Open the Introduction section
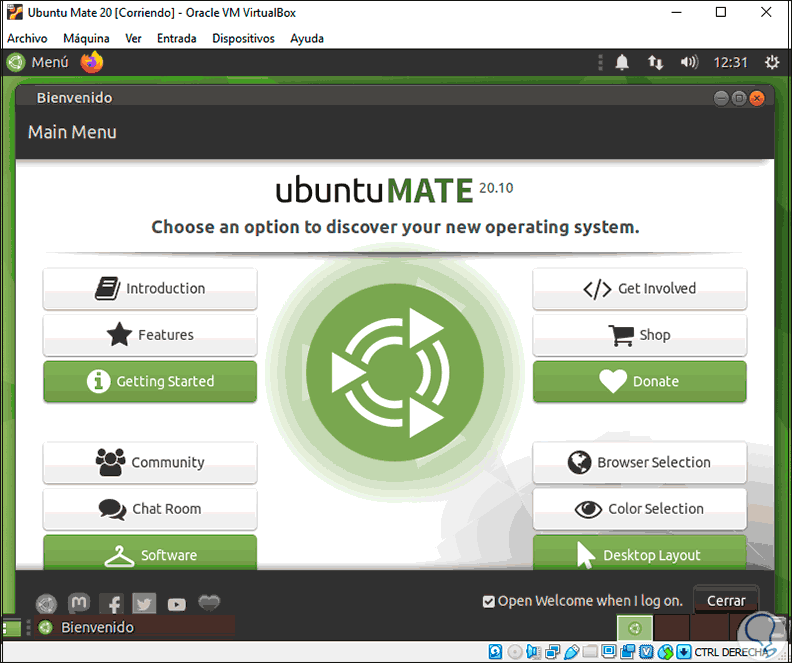The height and width of the screenshot is (663, 792). (x=150, y=289)
